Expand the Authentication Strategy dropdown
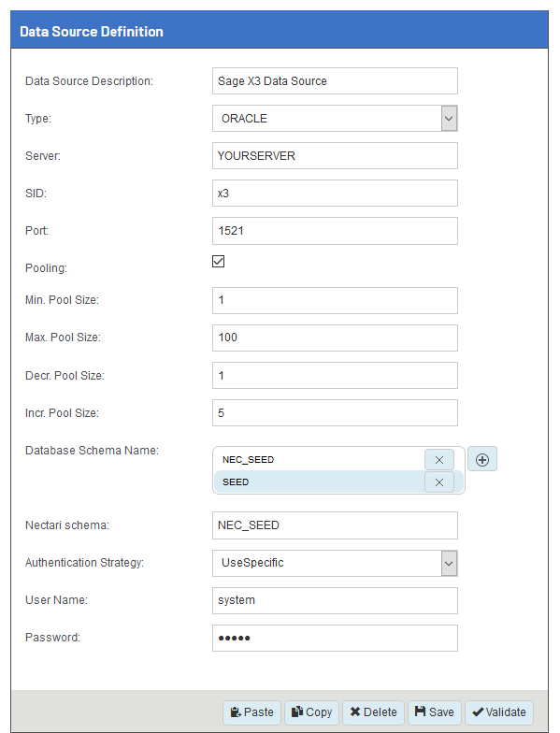This screenshot has height=733, width=560. [x=335, y=563]
